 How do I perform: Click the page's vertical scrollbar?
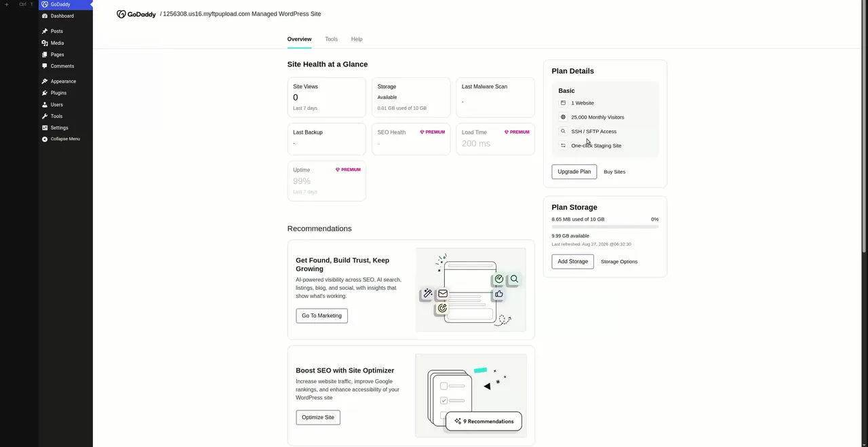point(865,127)
